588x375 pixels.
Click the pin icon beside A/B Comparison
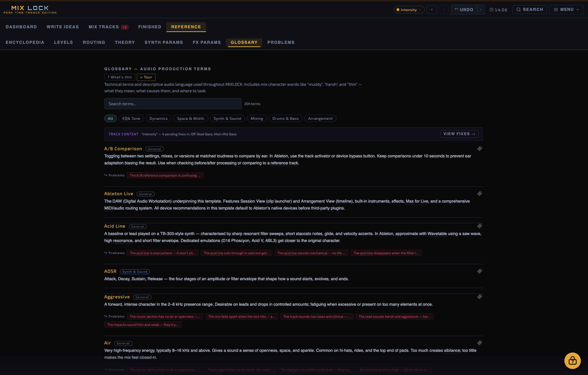(x=480, y=149)
